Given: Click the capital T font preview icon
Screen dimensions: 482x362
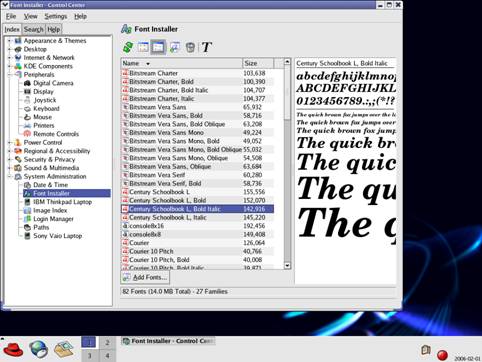Looking at the screenshot, I should (x=206, y=47).
